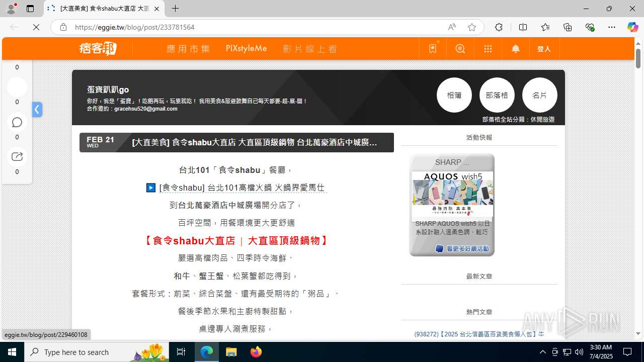Go to the Pixnet 痞客邦 logo home

[x=98, y=49]
